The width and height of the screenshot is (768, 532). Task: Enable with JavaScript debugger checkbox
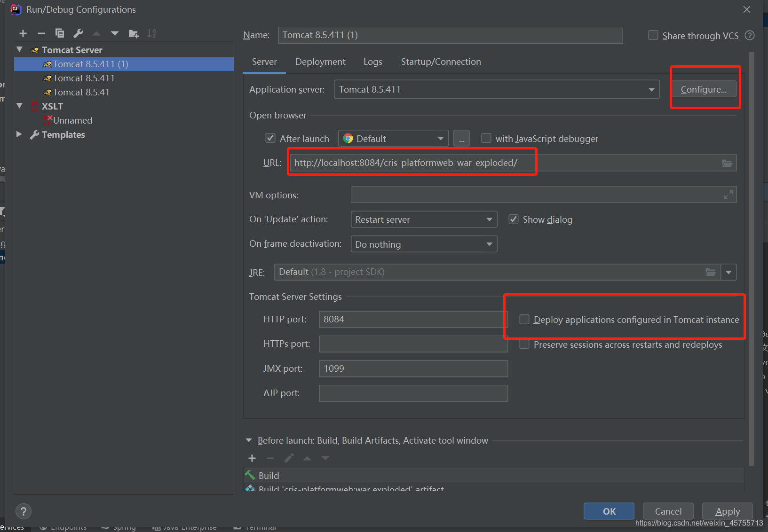click(486, 138)
